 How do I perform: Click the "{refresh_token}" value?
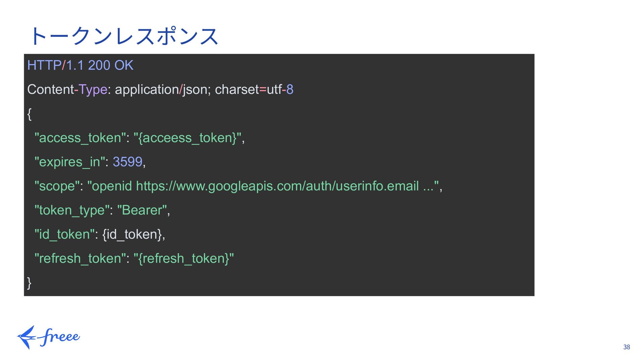[x=183, y=258]
